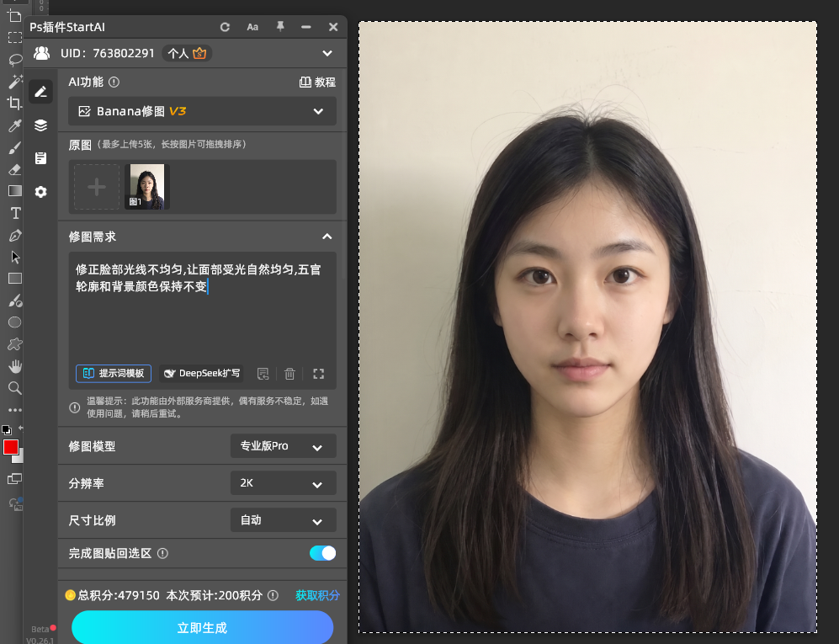Select the Rectangular Marquee tool
839x644 pixels.
pos(15,38)
